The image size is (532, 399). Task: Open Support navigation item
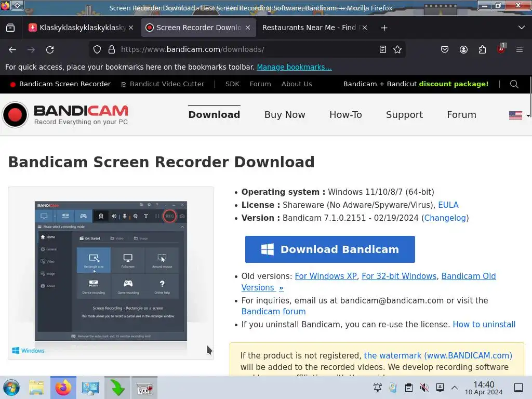pyautogui.click(x=404, y=115)
